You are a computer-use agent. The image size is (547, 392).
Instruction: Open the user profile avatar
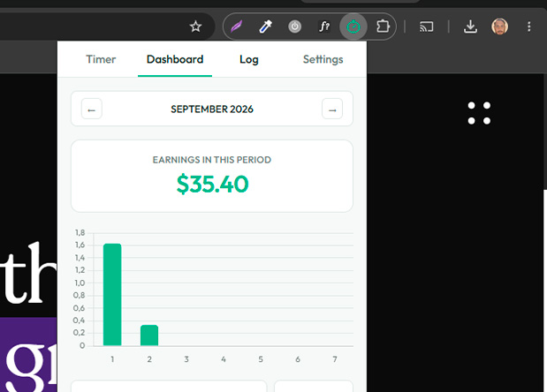499,26
